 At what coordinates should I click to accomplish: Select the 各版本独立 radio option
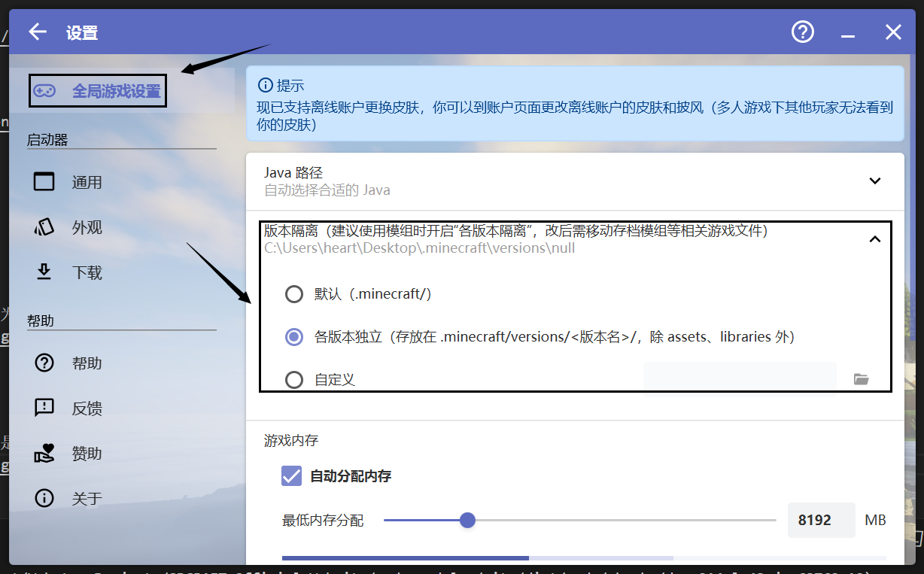[294, 337]
